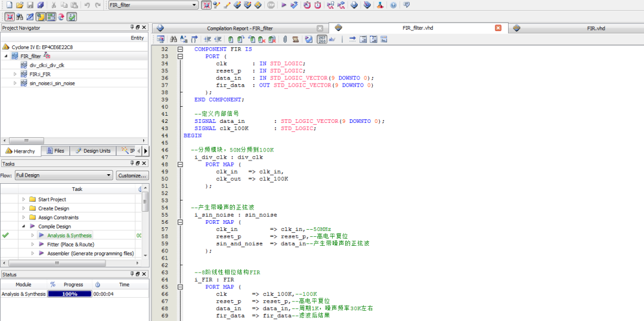Toggle line numbers button in editor toolbar
Viewport: 644px width, 321px height.
click(321, 39)
